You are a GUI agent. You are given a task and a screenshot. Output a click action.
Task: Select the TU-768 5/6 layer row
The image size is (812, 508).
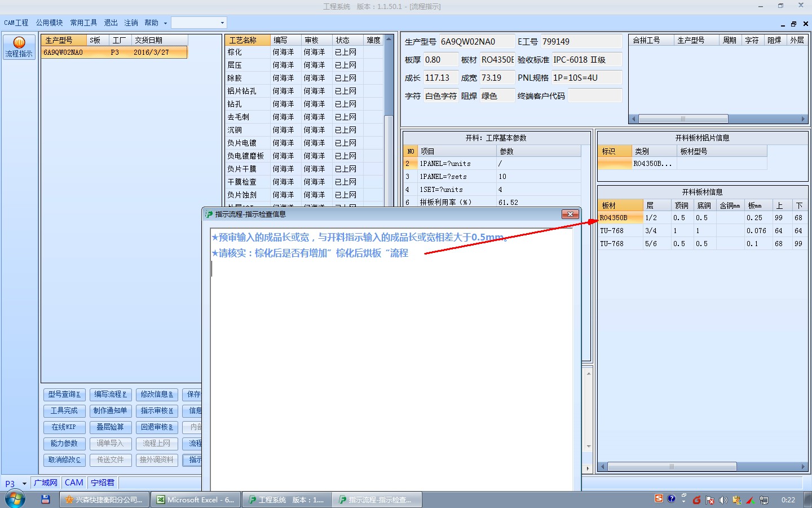tap(703, 244)
